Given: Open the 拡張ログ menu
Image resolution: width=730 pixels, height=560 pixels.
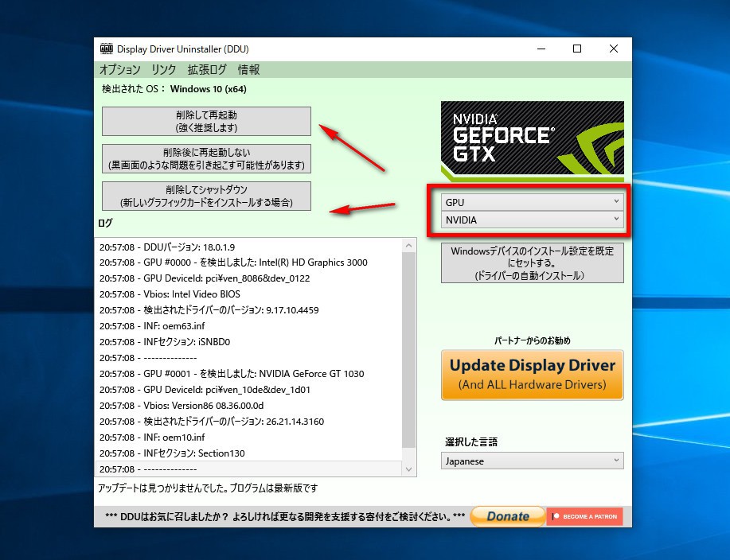Looking at the screenshot, I should pyautogui.click(x=207, y=70).
